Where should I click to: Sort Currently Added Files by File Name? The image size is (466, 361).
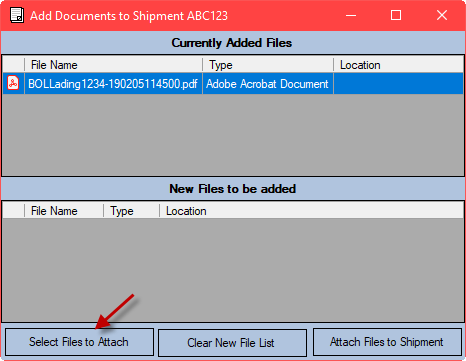(113, 65)
